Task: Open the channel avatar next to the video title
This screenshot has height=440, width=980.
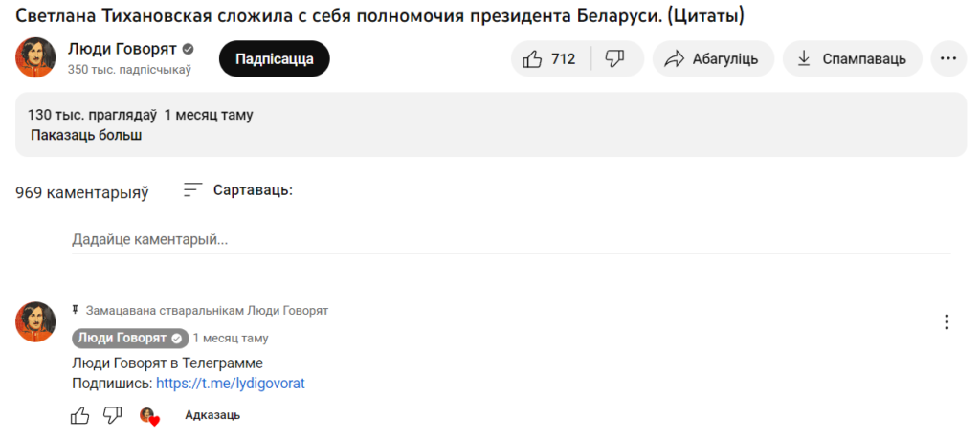Action: [x=35, y=57]
